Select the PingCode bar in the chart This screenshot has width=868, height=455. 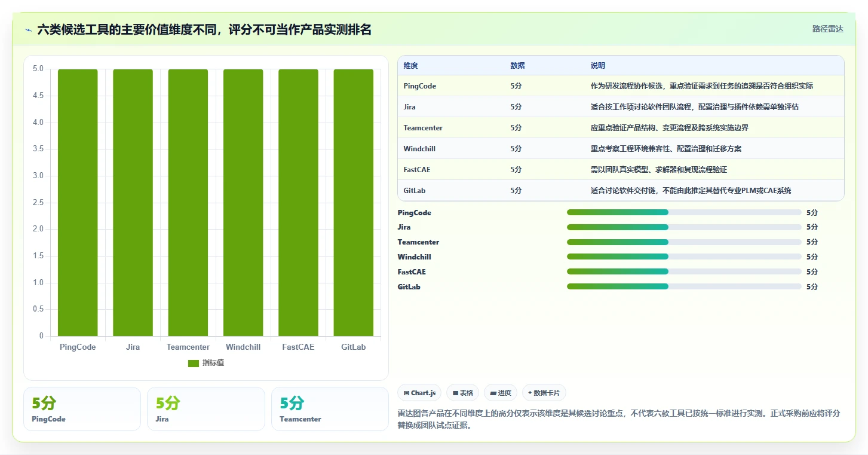coord(78,203)
